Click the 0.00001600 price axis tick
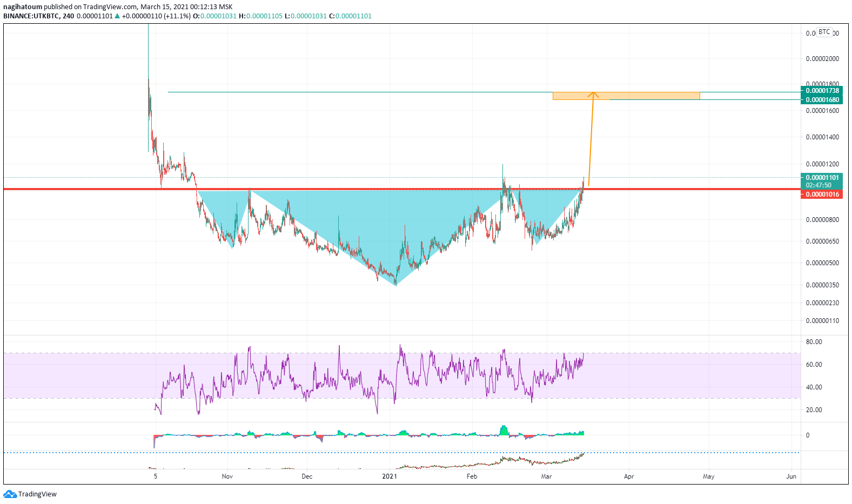 (822, 111)
